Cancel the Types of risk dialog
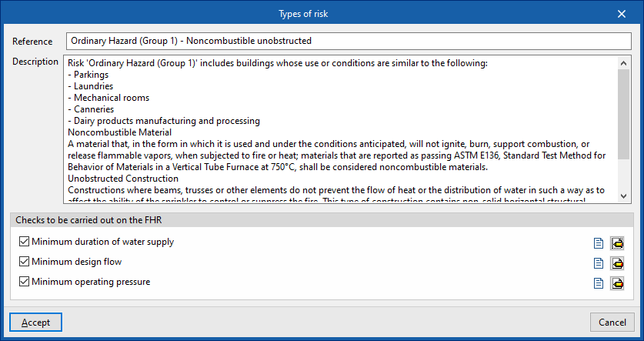The image size is (644, 341). pyautogui.click(x=612, y=323)
